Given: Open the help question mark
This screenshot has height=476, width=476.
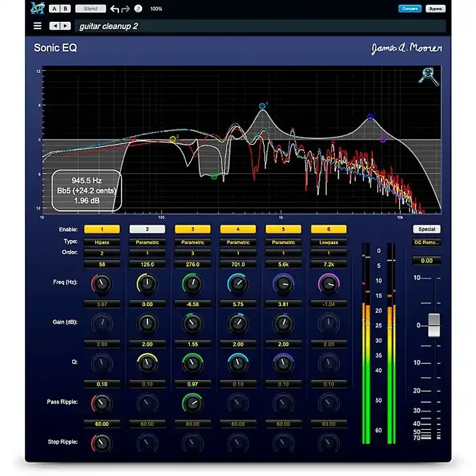Looking at the screenshot, I should tap(138, 9).
